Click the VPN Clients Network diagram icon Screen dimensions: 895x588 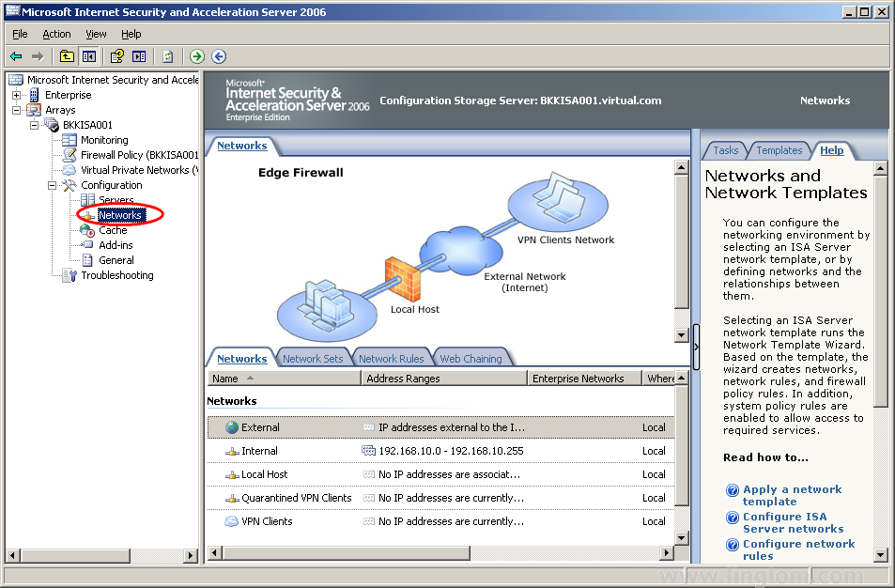coord(558,202)
